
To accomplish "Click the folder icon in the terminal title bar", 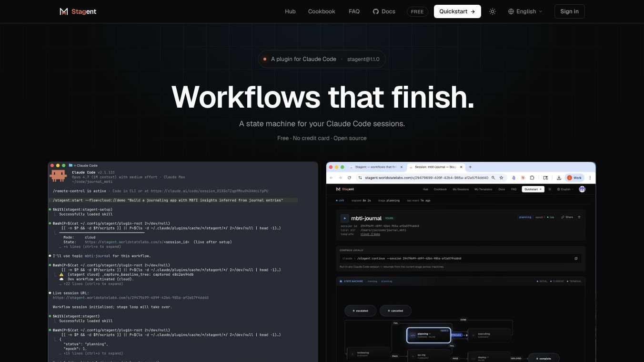I will pos(70,165).
